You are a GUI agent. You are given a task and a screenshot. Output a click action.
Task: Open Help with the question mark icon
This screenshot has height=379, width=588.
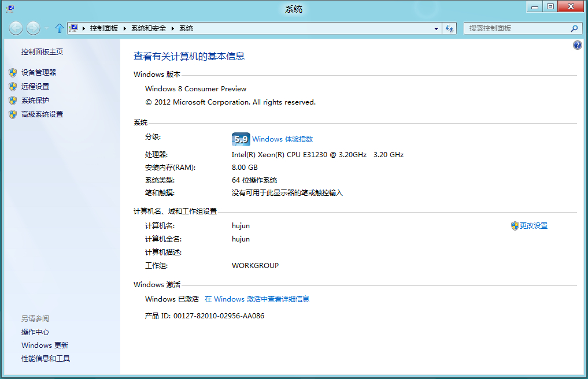[578, 46]
